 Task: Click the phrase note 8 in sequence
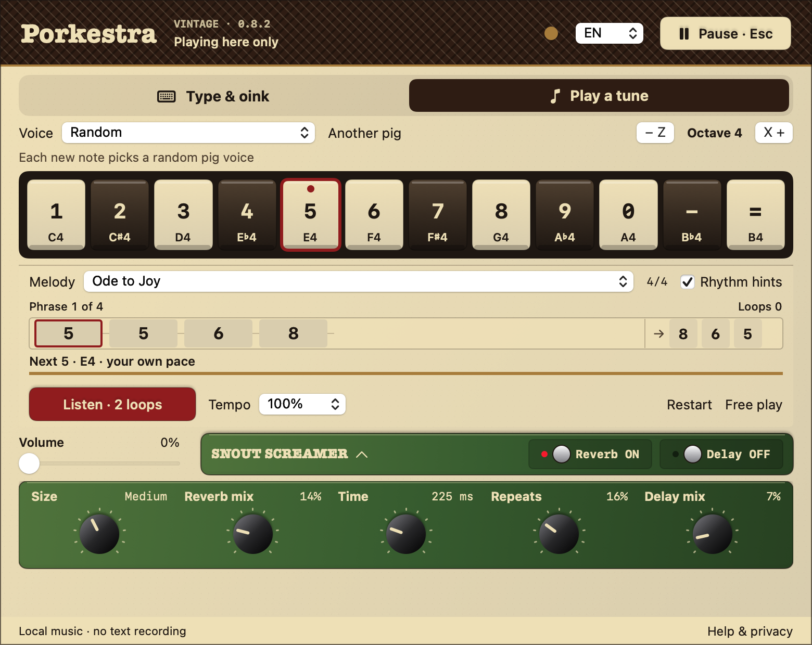[293, 333]
